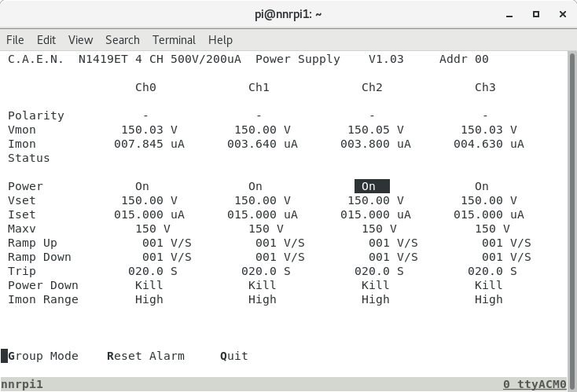Select the Ch1 Iset 015.000 uA value
Viewport: 577px width, 392px height.
coord(263,214)
